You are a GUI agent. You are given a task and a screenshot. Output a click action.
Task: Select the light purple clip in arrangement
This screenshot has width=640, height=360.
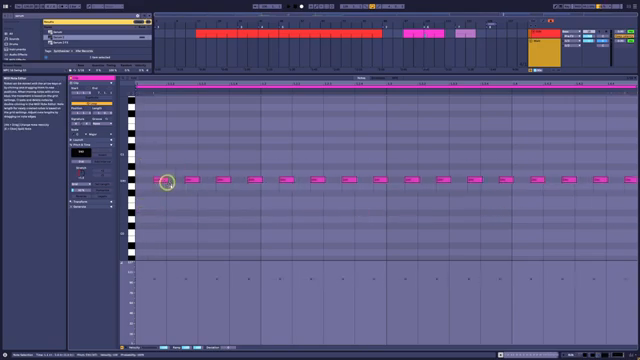466,33
